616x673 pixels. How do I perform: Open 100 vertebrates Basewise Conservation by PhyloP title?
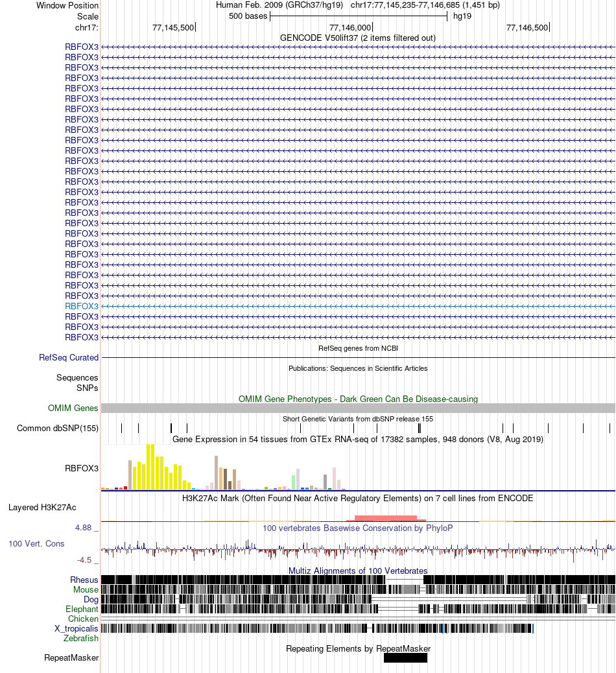[358, 528]
